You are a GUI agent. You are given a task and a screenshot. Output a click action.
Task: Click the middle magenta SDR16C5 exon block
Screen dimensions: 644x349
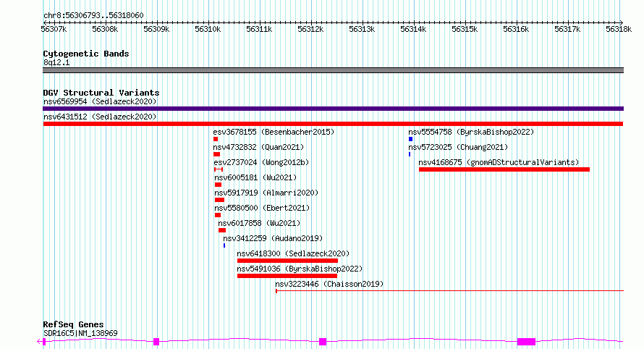coord(323,342)
